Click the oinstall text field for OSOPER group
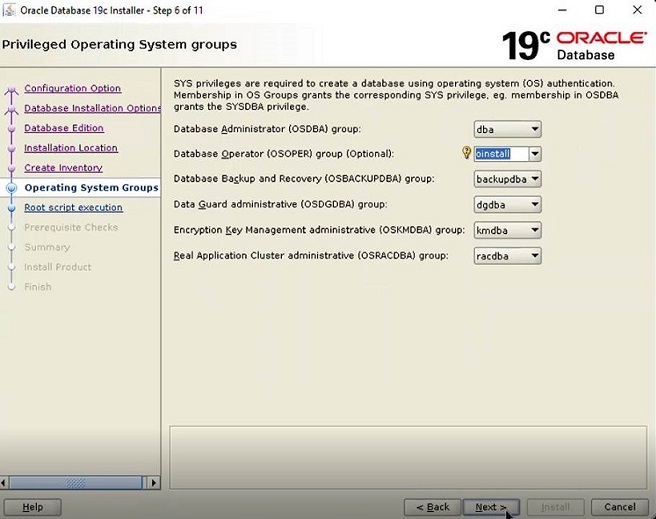 click(x=501, y=154)
